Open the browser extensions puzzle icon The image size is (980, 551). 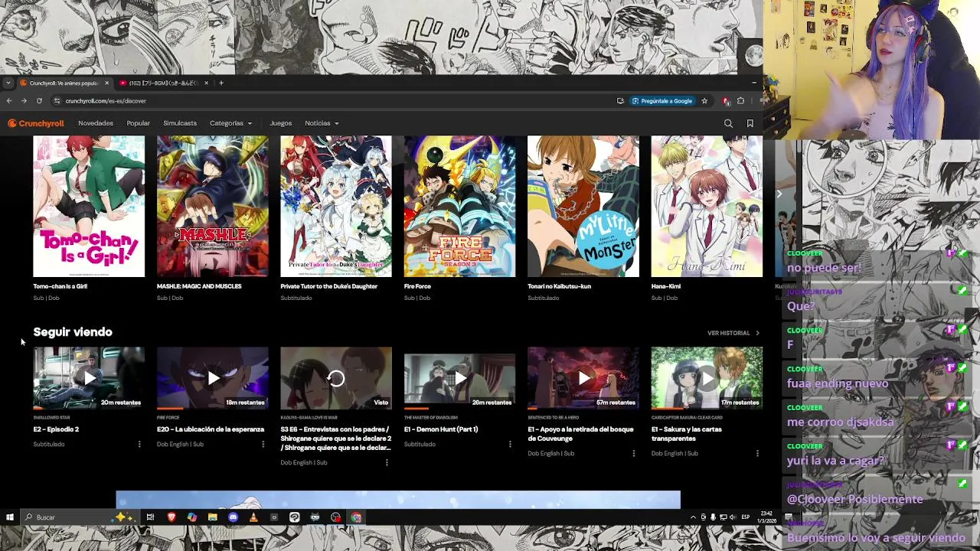click(x=740, y=101)
